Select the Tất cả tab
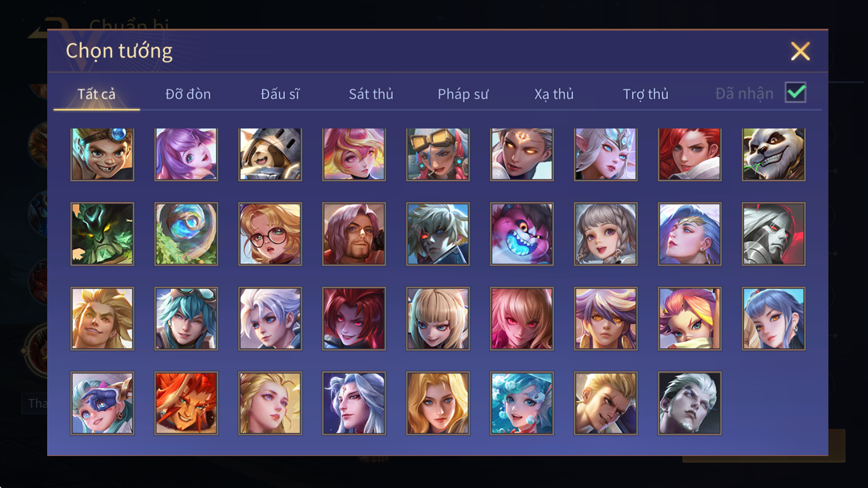 click(97, 94)
